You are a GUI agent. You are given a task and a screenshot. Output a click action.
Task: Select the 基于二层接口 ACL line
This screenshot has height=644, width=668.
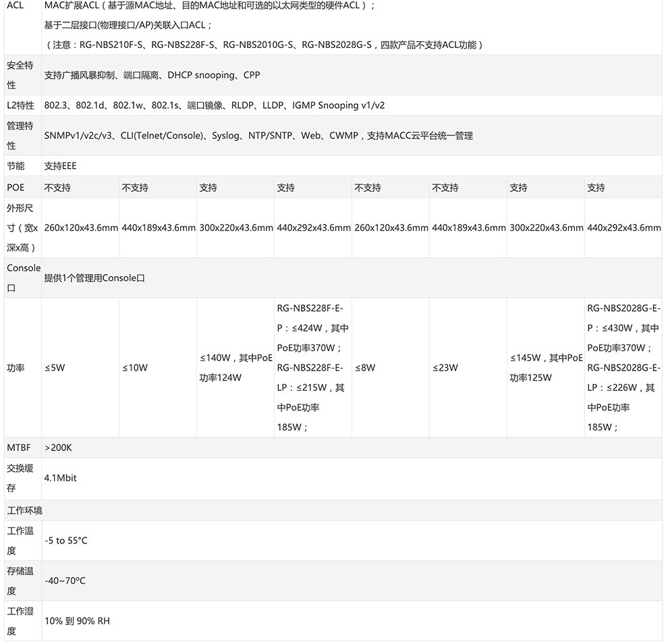tap(128, 25)
